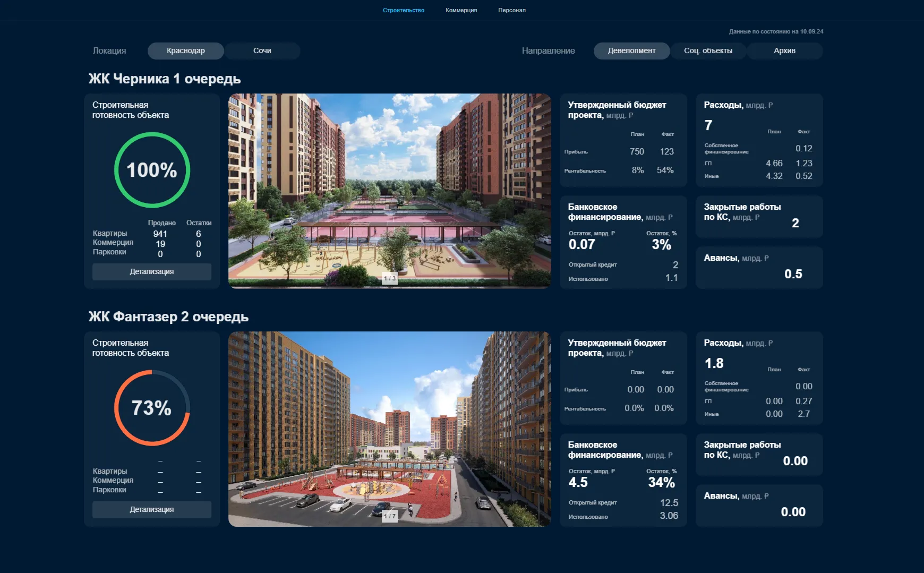Image resolution: width=924 pixels, height=573 pixels.
Task: Open Детализация for ЖК Фантазер
Action: point(151,509)
